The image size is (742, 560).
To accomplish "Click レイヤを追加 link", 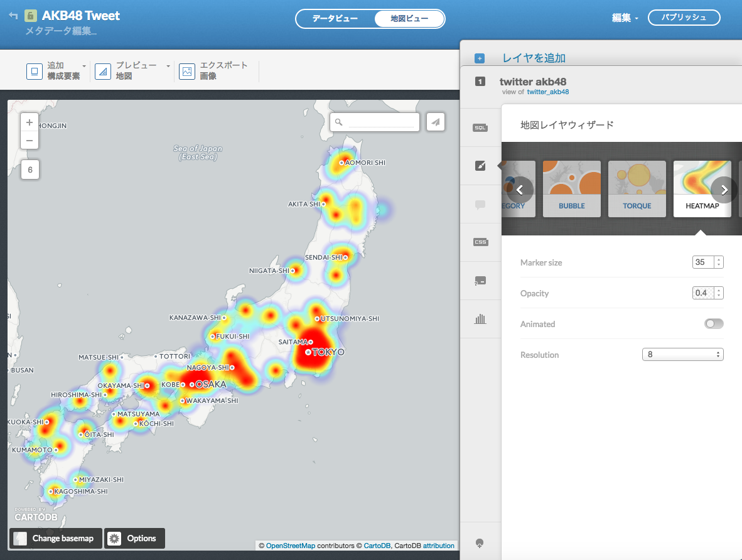I will (x=534, y=58).
